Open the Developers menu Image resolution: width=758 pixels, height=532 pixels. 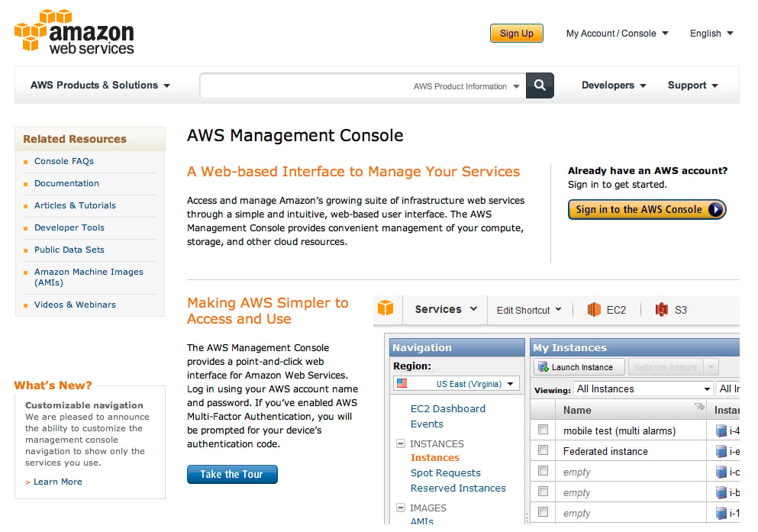coord(614,85)
